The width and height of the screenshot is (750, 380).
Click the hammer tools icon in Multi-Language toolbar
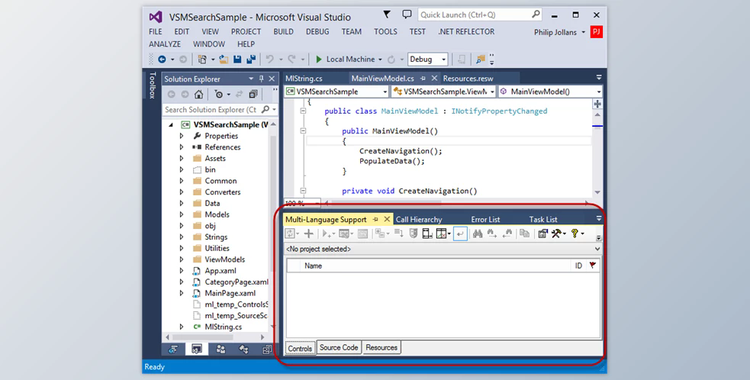556,234
